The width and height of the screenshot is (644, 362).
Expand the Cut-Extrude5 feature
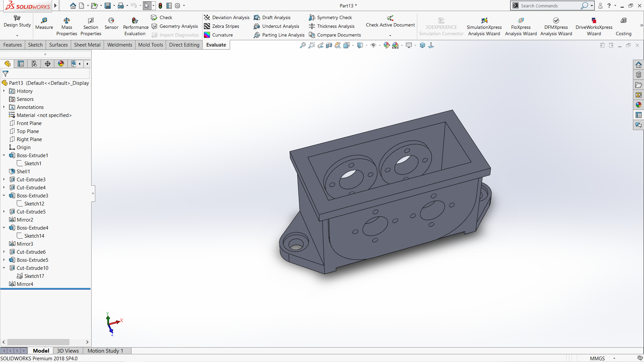point(4,212)
